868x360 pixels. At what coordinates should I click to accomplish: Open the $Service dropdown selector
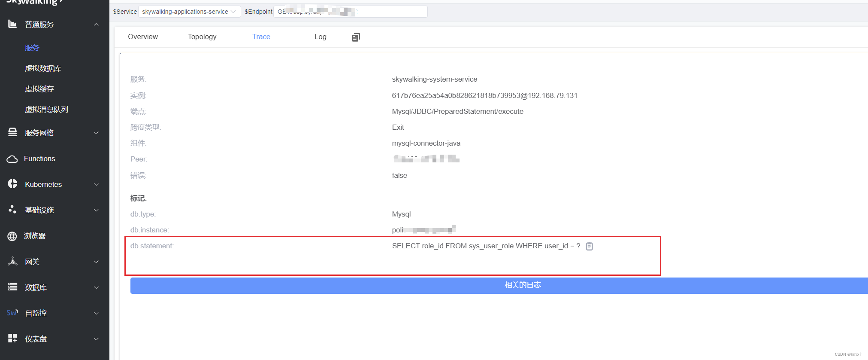pyautogui.click(x=189, y=12)
